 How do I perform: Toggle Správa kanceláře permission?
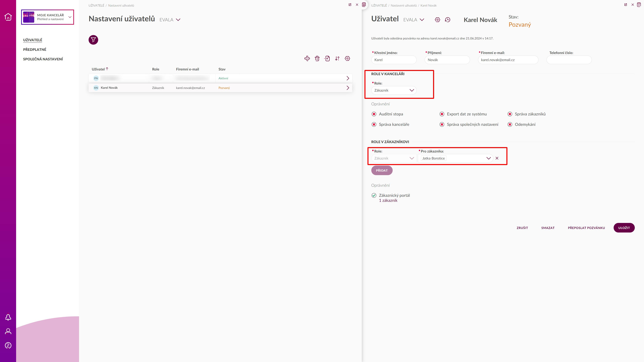tap(374, 124)
